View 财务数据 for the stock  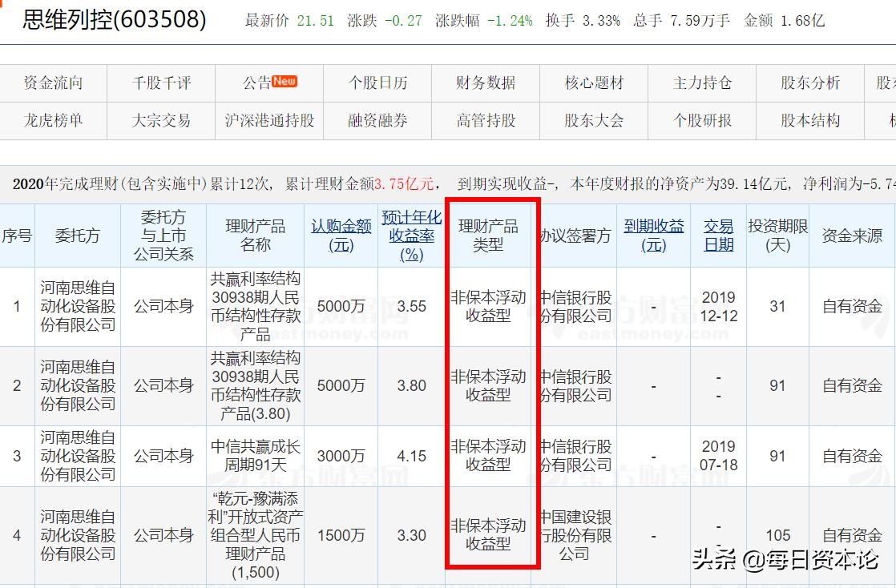pyautogui.click(x=485, y=83)
